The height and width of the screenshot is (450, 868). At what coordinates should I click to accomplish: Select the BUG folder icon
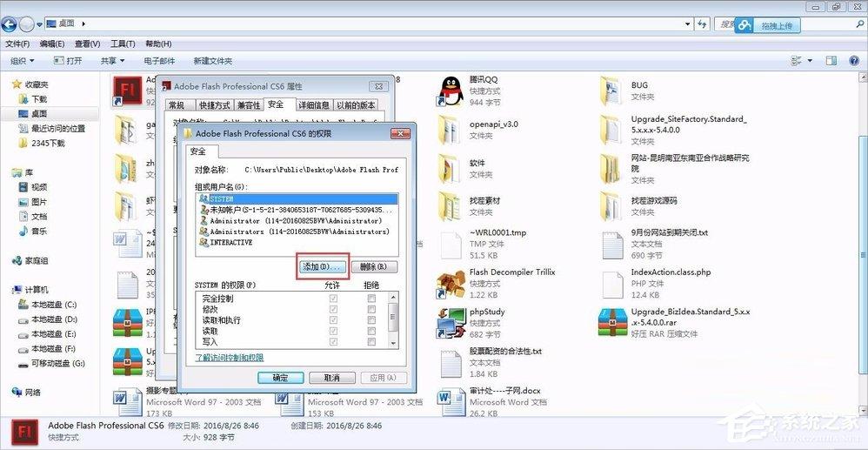[x=613, y=91]
